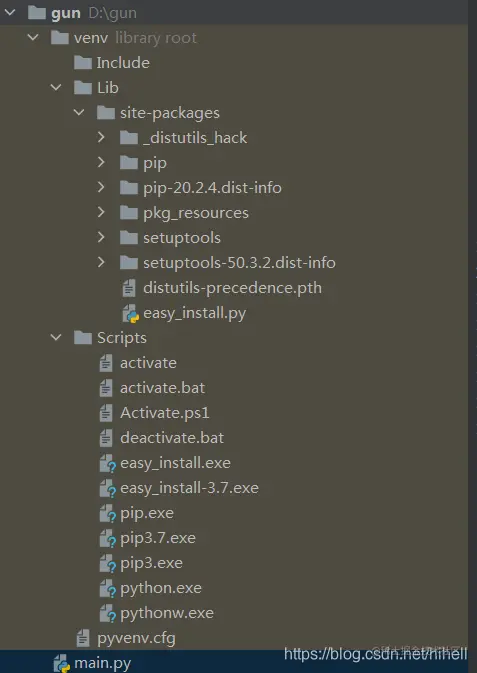Screen dimensions: 477x673
Task: Click the pythonw.exe unknown-type icon
Action: (x=108, y=613)
